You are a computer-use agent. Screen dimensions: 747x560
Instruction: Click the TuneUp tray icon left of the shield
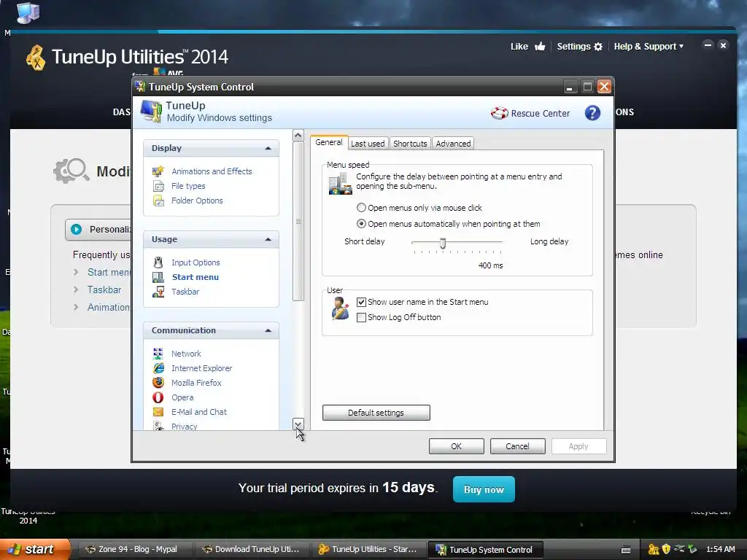click(653, 550)
